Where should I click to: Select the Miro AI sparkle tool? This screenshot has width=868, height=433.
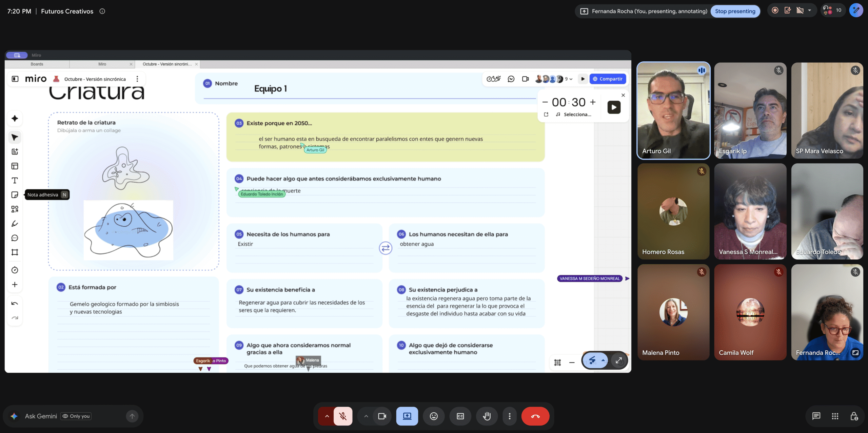tap(15, 119)
